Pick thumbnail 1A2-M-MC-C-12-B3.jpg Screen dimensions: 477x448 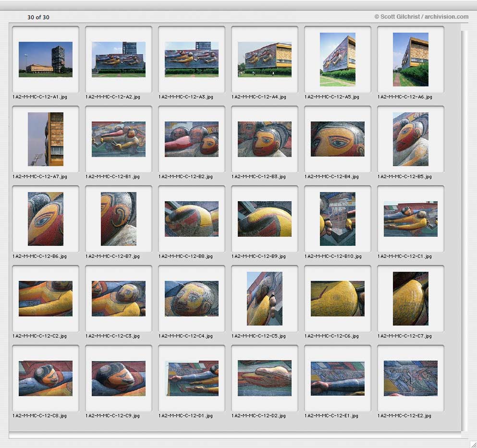click(265, 139)
